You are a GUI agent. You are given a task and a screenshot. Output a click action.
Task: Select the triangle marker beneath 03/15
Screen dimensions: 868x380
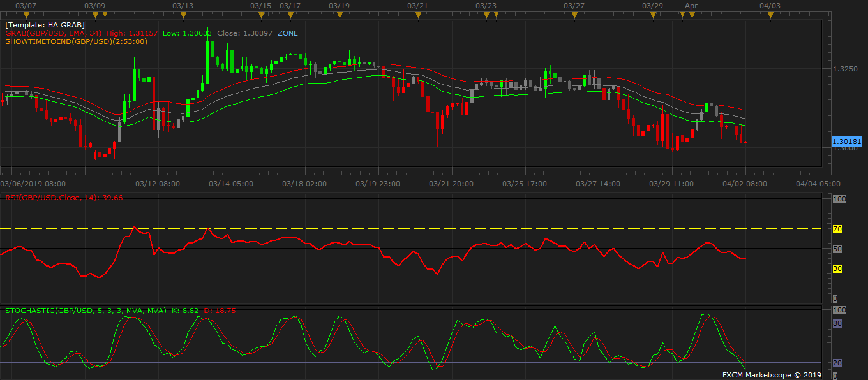click(261, 15)
